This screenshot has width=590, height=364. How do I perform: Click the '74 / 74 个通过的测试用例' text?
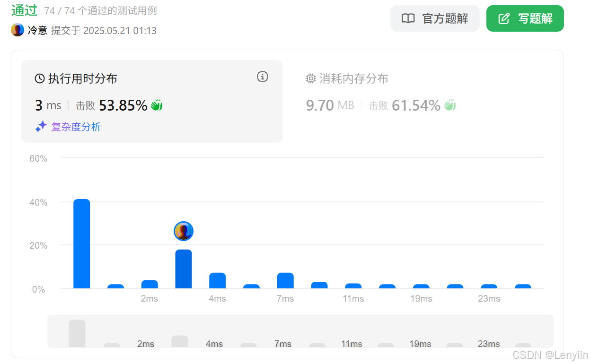pyautogui.click(x=101, y=10)
